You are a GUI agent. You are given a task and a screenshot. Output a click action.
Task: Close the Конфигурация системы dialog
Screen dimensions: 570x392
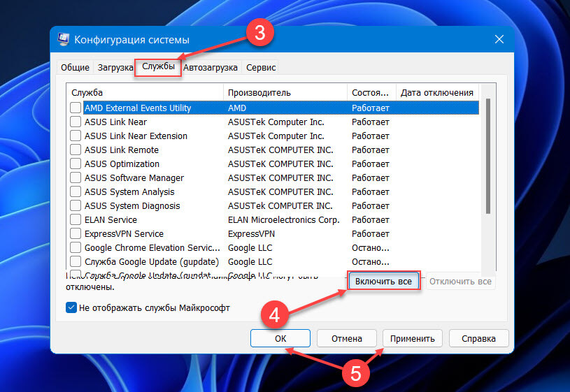pos(499,39)
